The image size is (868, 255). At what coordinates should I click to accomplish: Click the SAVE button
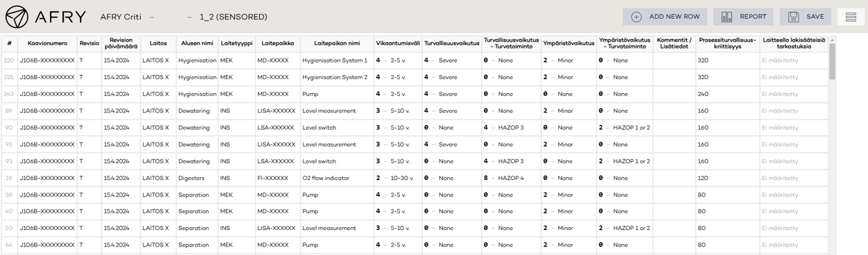click(x=806, y=17)
